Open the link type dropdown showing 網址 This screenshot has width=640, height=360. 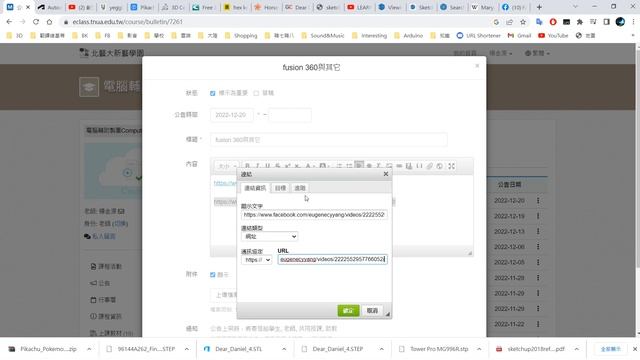(269, 236)
